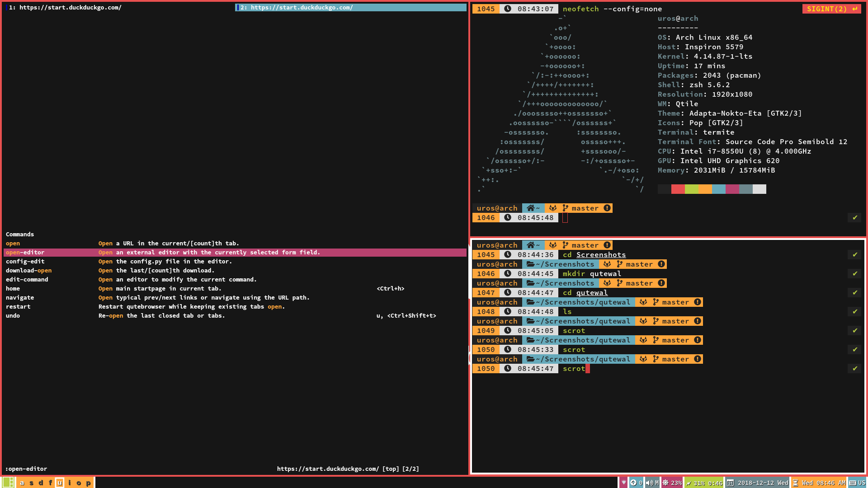Screen dimensions: 868x488
Task: Click the red swatch in neofetch palette
Action: pos(678,189)
